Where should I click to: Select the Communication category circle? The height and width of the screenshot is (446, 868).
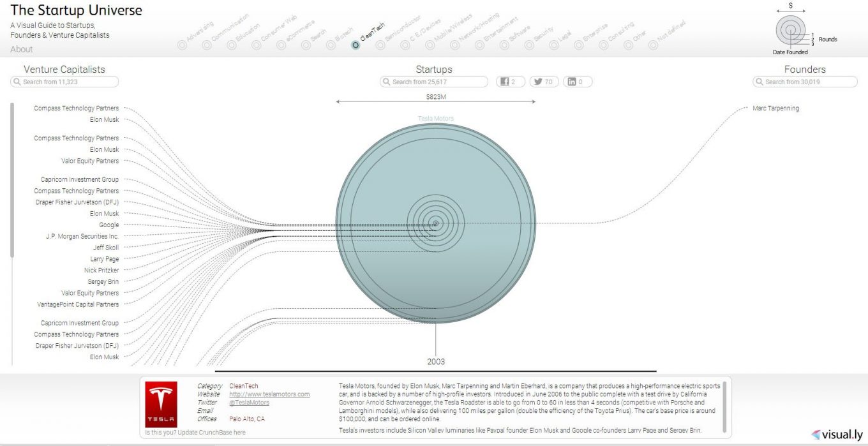tap(206, 45)
